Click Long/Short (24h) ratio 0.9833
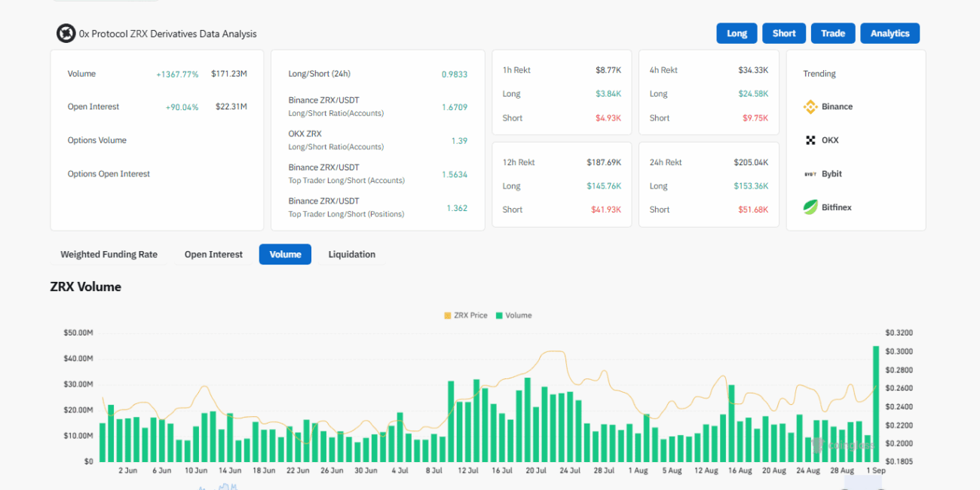 click(455, 75)
